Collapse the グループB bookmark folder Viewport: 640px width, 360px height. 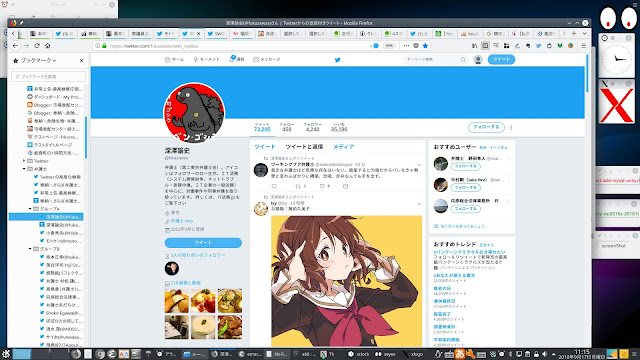[x=30, y=249]
